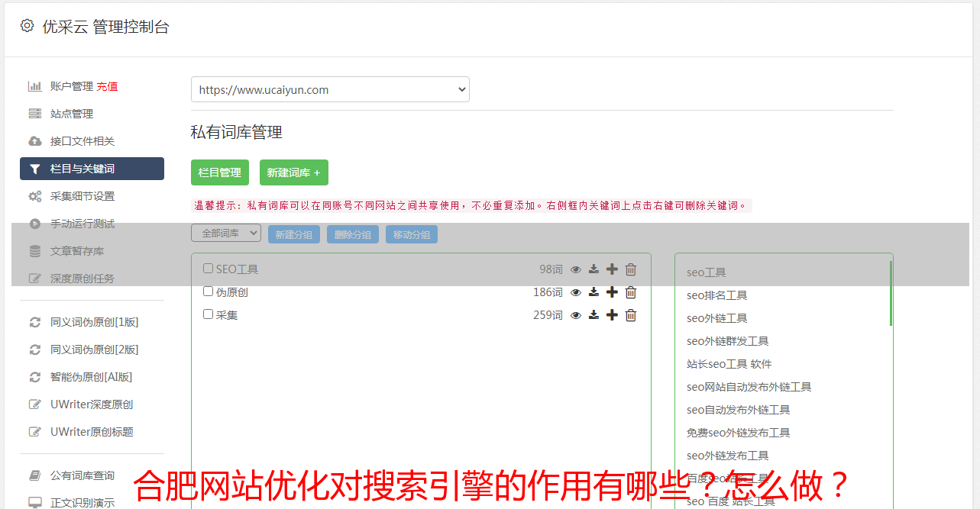Select keyword seo网站自动发布外链工具
This screenshot has width=980, height=509.
pos(749,387)
